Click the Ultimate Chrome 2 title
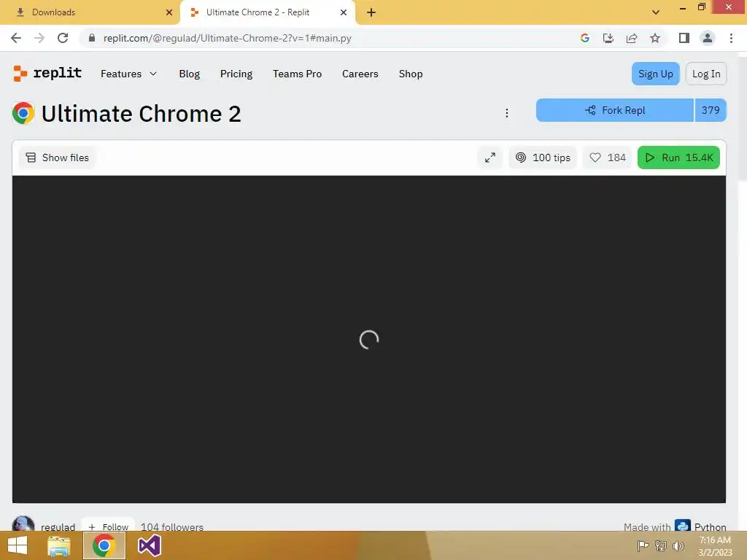Viewport: 747px width, 560px height. coord(141,113)
